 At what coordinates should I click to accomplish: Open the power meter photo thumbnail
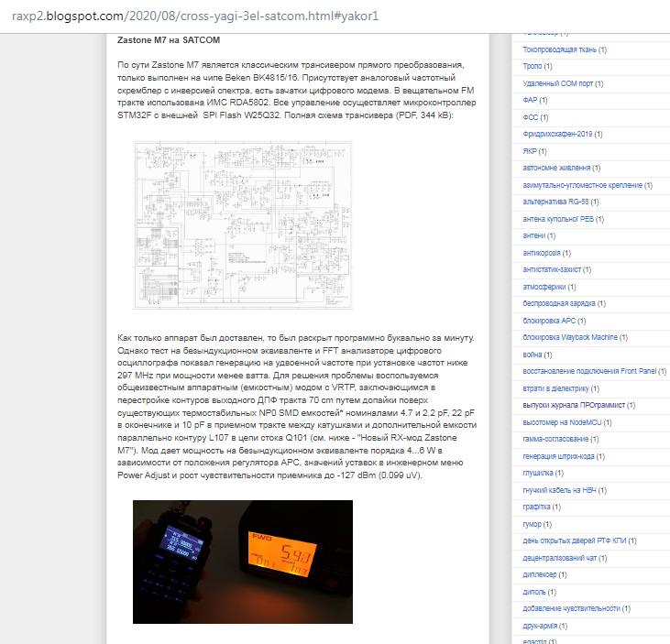click(x=243, y=562)
